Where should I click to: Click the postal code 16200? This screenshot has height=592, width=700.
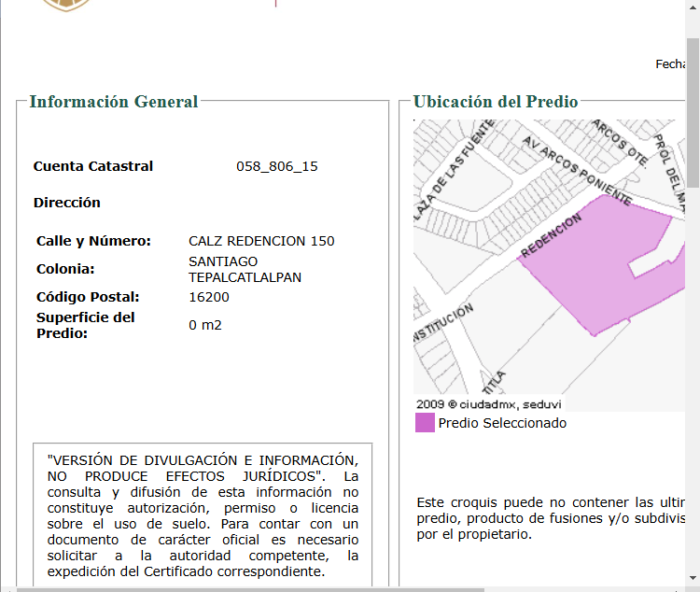point(209,297)
